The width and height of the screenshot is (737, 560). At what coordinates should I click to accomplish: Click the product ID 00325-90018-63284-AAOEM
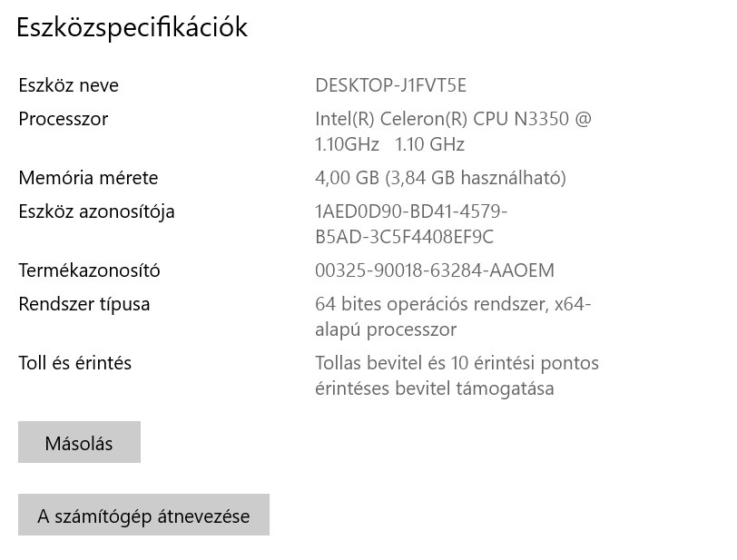pyautogui.click(x=434, y=270)
